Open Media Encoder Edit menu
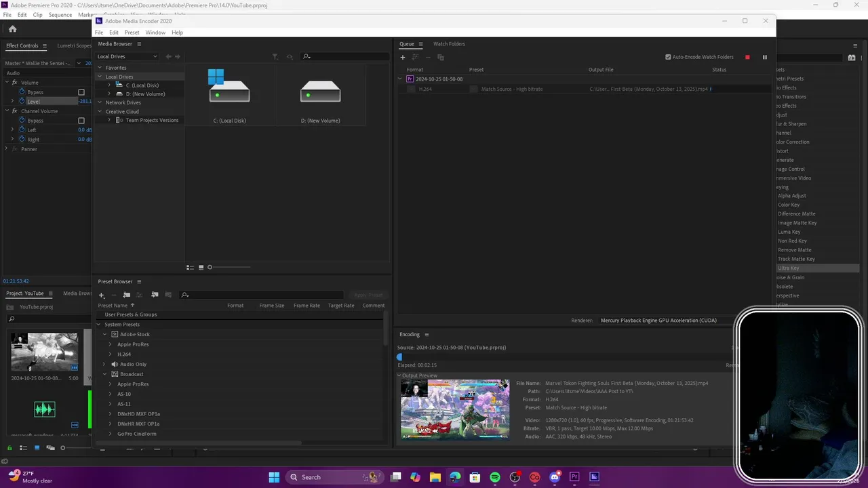The width and height of the screenshot is (868, 488). pos(114,33)
